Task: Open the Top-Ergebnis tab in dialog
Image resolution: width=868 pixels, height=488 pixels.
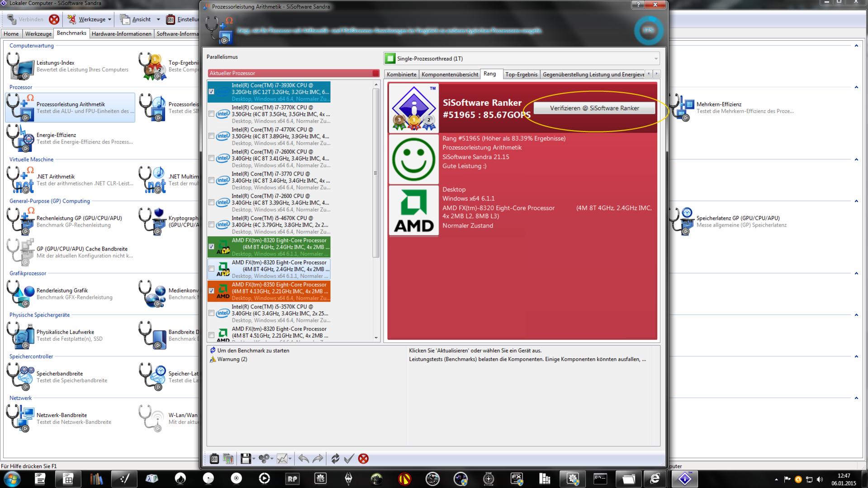Action: pos(522,75)
